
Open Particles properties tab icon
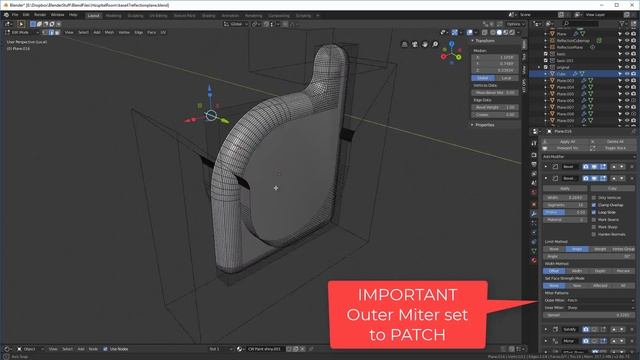[534, 223]
